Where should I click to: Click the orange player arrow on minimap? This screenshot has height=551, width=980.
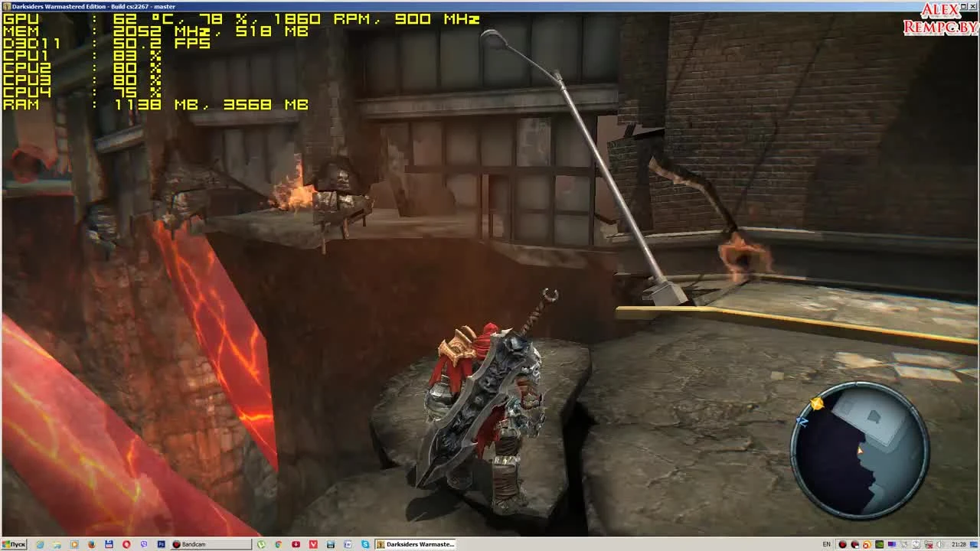(860, 451)
